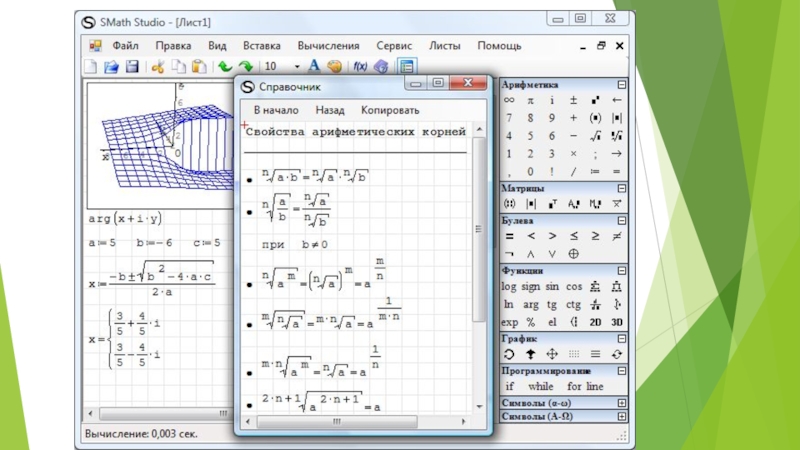Click the vertical scrollbar in Справочник

479,229
